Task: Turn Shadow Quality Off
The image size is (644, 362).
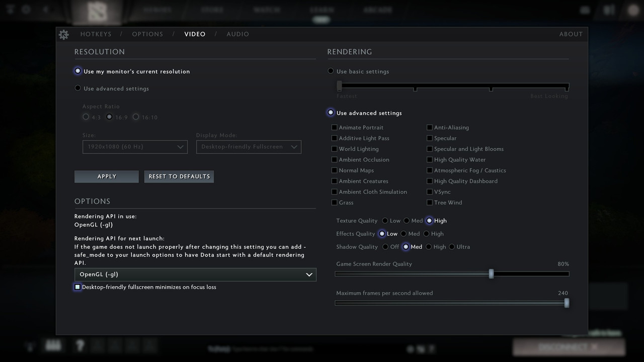Action: pos(391,247)
